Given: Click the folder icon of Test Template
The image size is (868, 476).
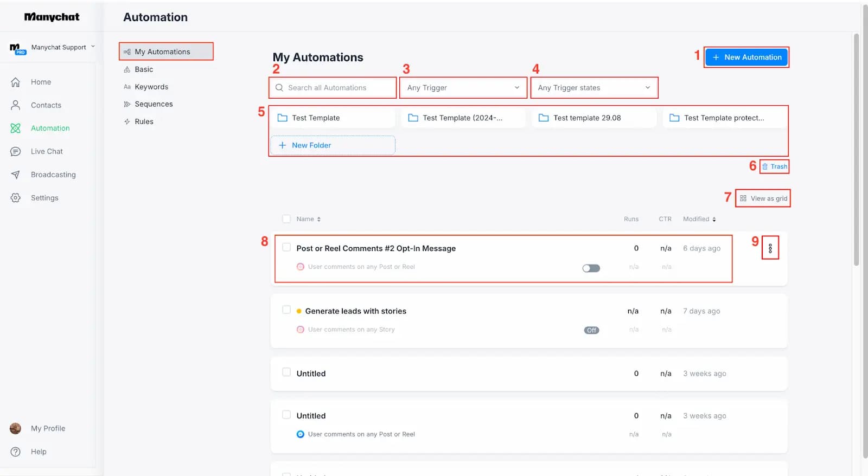Looking at the screenshot, I should [x=283, y=118].
